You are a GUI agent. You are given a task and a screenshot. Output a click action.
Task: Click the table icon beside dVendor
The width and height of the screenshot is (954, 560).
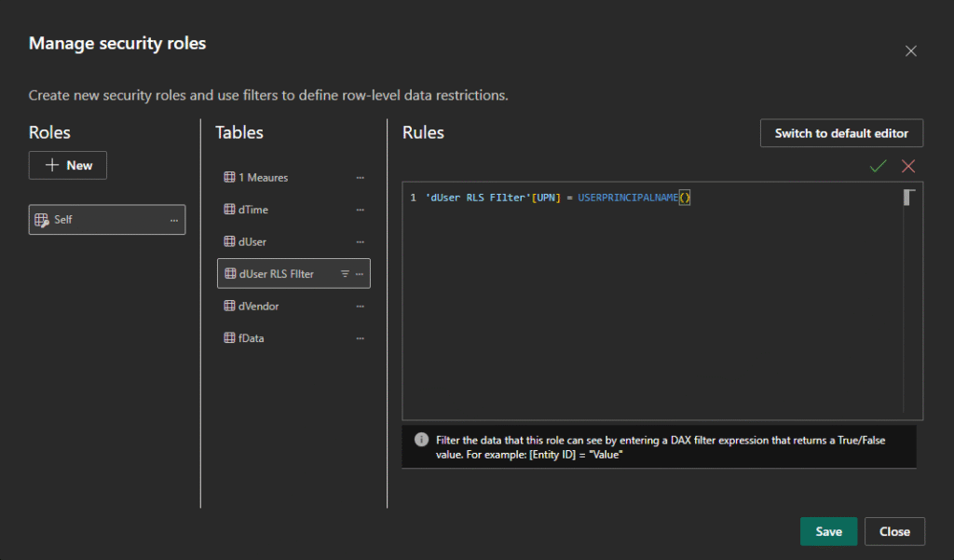pos(229,306)
